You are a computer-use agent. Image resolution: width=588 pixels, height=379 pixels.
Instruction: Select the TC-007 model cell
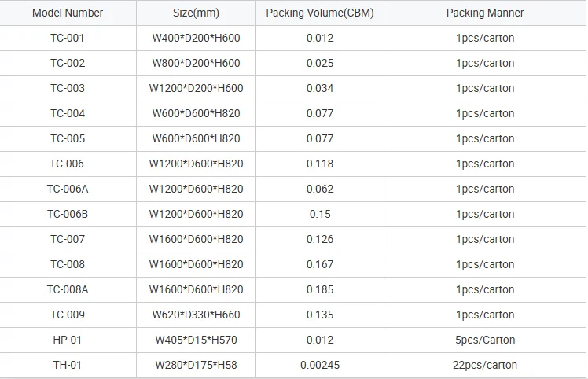[68, 239]
